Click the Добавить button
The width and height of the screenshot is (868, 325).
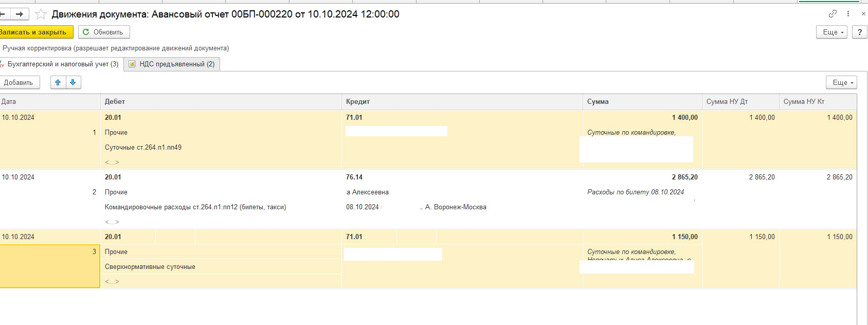point(19,82)
